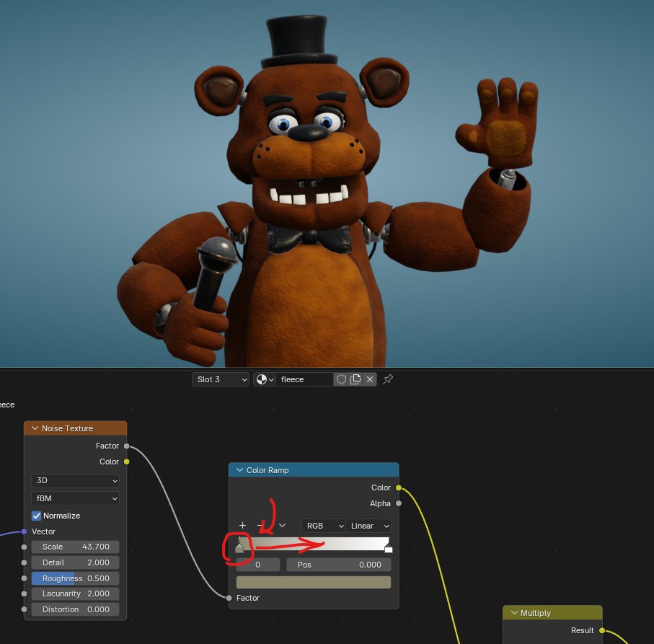The image size is (654, 644).
Task: Pin the node editor material
Action: [388, 379]
